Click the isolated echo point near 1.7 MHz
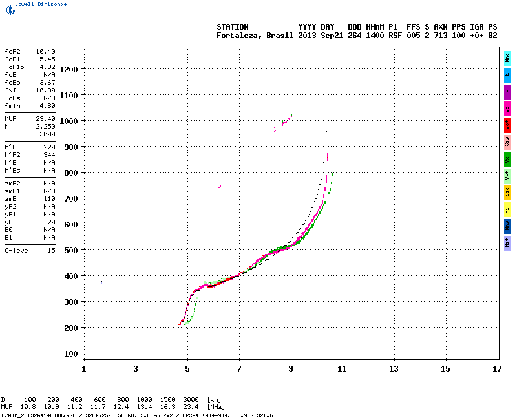517x420 pixels. (x=101, y=282)
